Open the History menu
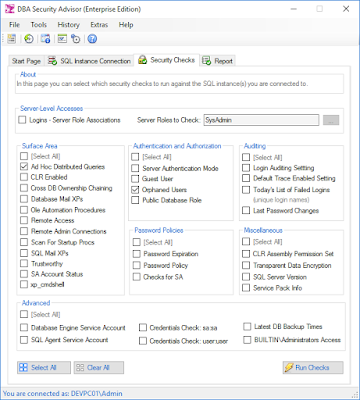 pos(68,25)
